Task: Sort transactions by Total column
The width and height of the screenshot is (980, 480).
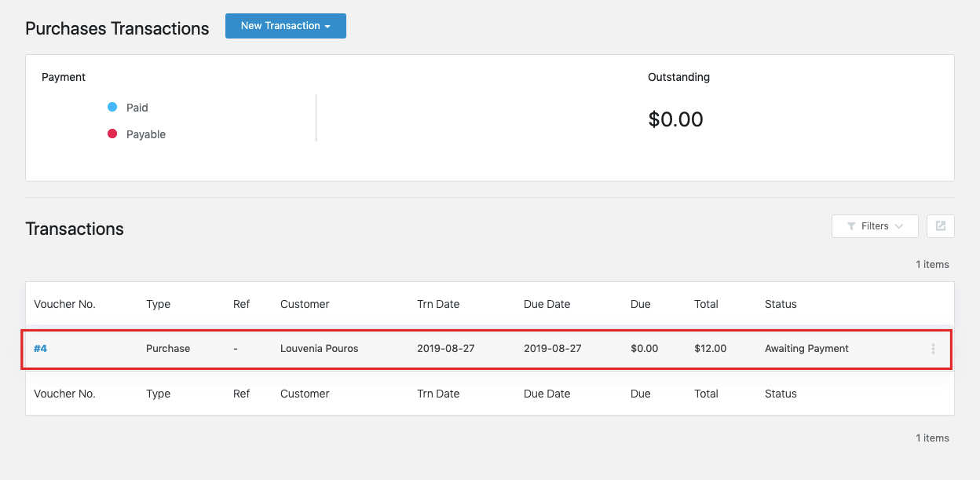Action: tap(706, 304)
